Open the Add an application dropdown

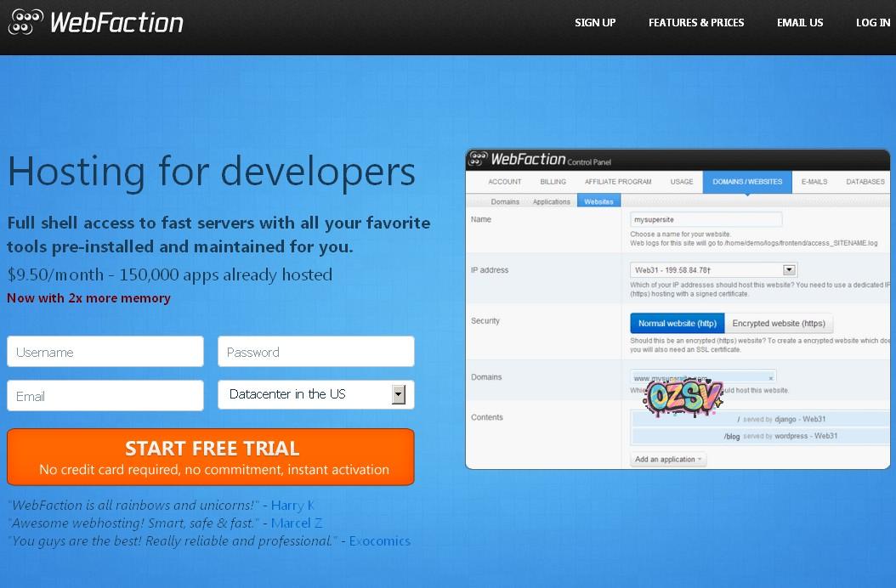668,460
